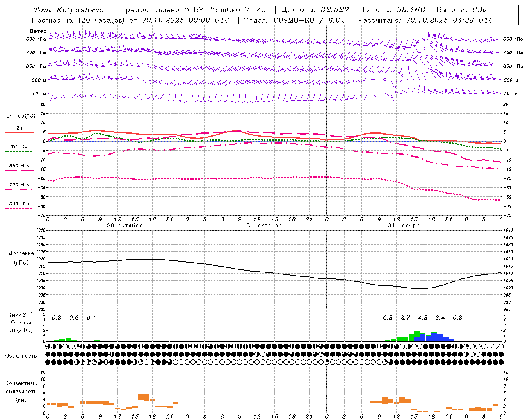Click the longitude value Долгота: 82.527

click(315, 10)
